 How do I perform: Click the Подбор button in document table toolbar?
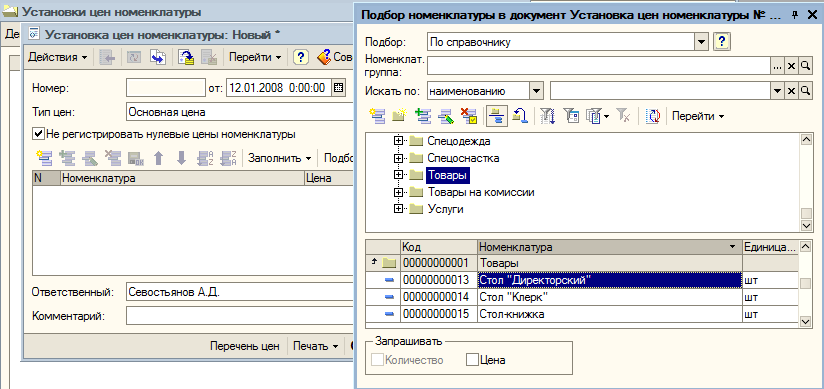(339, 158)
